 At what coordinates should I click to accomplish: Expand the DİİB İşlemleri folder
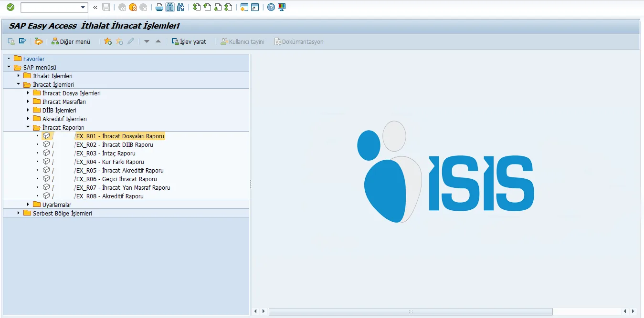[28, 110]
